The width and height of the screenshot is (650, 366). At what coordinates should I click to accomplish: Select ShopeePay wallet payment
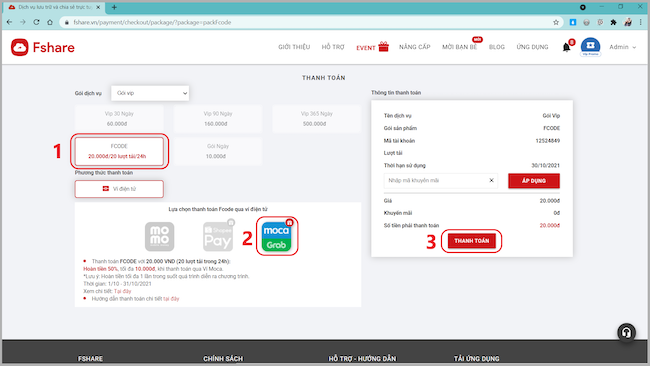[x=218, y=236]
